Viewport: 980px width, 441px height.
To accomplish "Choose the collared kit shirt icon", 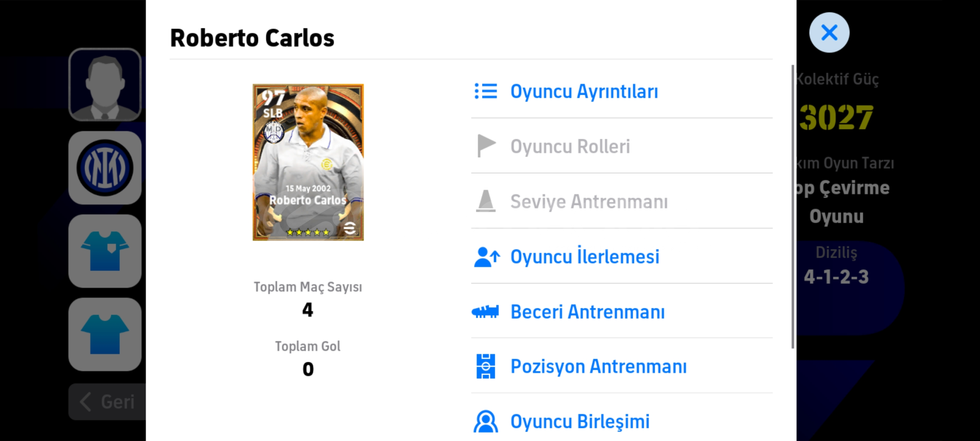I will point(105,251).
